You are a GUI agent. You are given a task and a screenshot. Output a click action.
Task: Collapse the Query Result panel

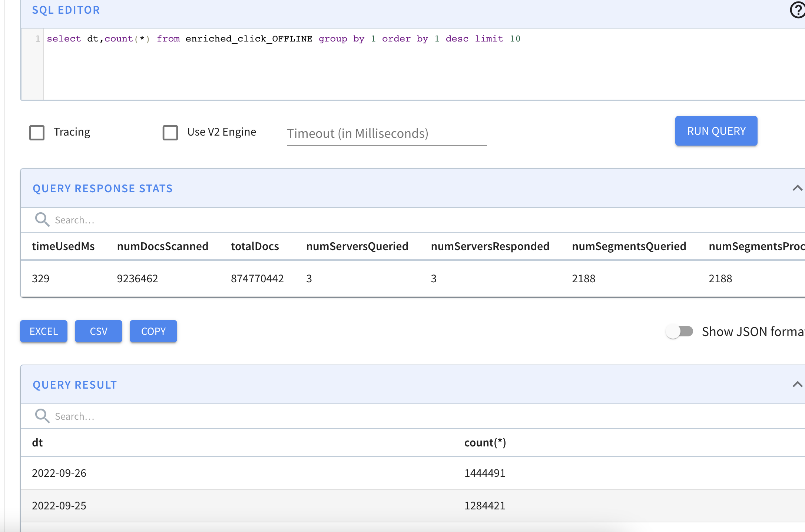[797, 385]
